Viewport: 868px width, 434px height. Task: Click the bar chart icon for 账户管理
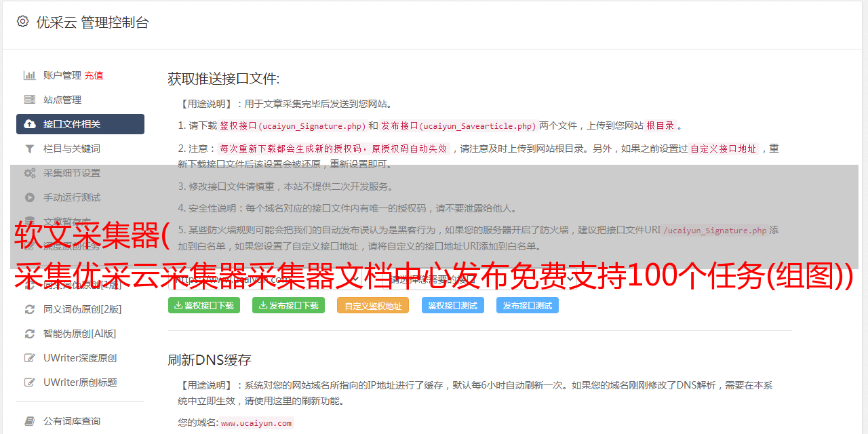click(x=30, y=75)
